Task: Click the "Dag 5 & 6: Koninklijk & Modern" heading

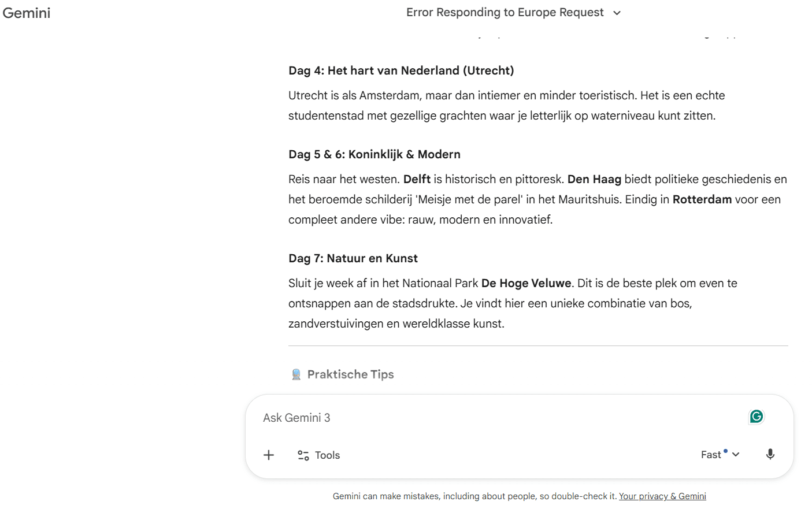Action: click(x=375, y=154)
